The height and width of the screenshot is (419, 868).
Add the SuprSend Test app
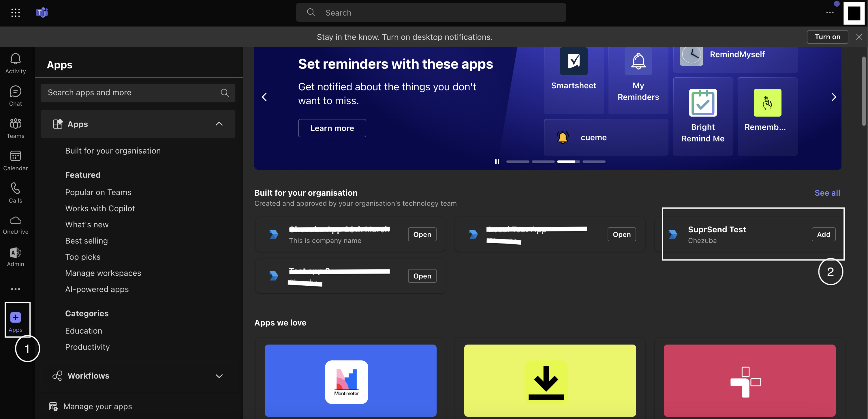point(823,234)
